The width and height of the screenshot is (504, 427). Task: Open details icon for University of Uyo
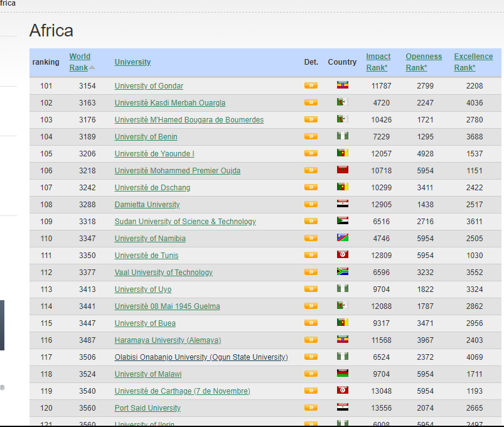(311, 289)
